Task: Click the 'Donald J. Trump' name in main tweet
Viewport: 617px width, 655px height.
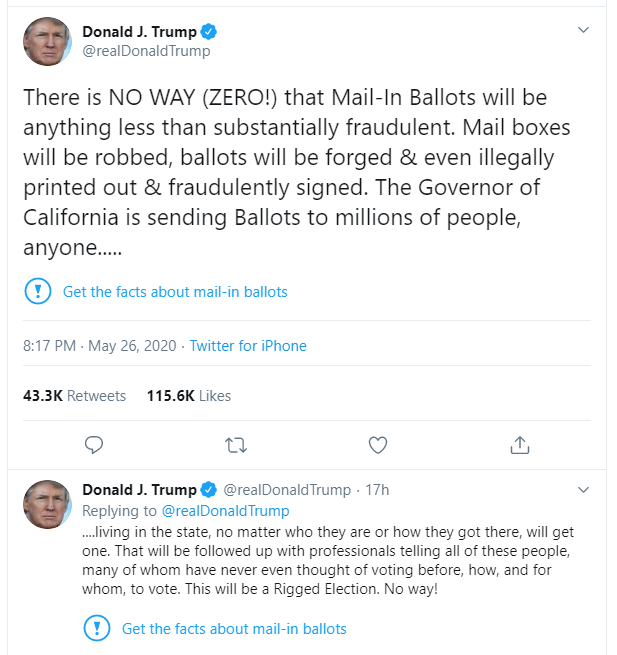Action: (139, 32)
